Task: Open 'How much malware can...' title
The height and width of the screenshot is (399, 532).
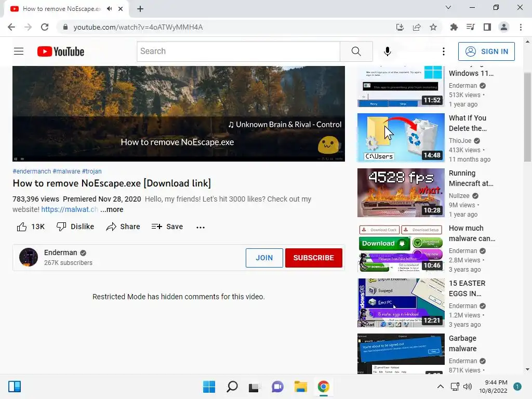Action: click(x=472, y=233)
